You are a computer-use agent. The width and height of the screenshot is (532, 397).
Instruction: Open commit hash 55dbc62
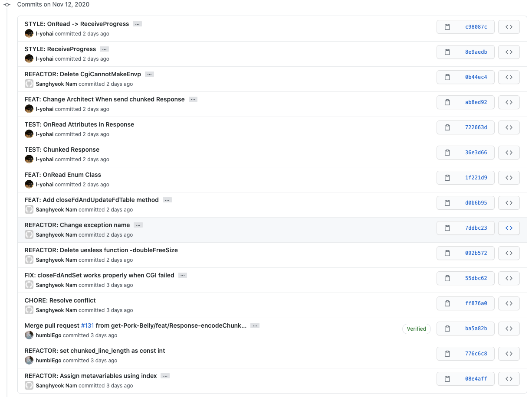476,278
